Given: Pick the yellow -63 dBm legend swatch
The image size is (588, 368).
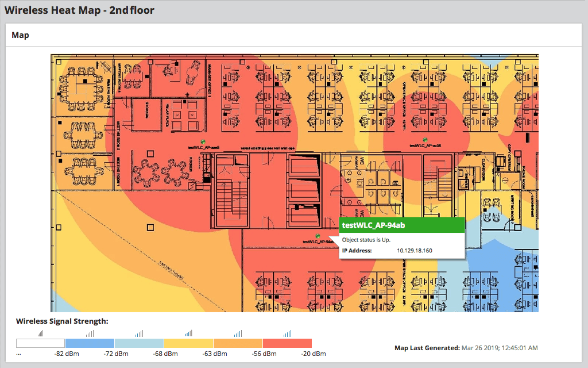Looking at the screenshot, I should [189, 343].
